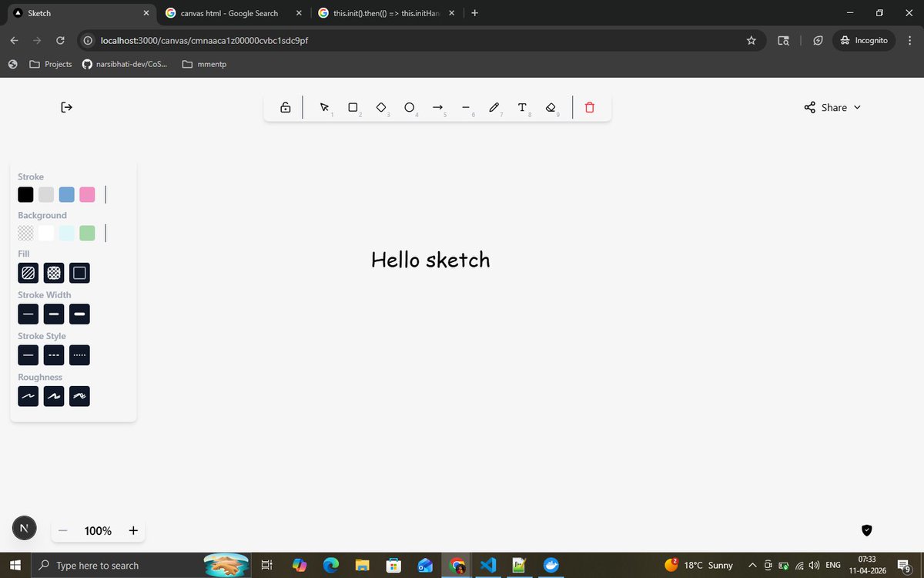Click the red trash delete icon
The height and width of the screenshot is (578, 924).
[589, 107]
